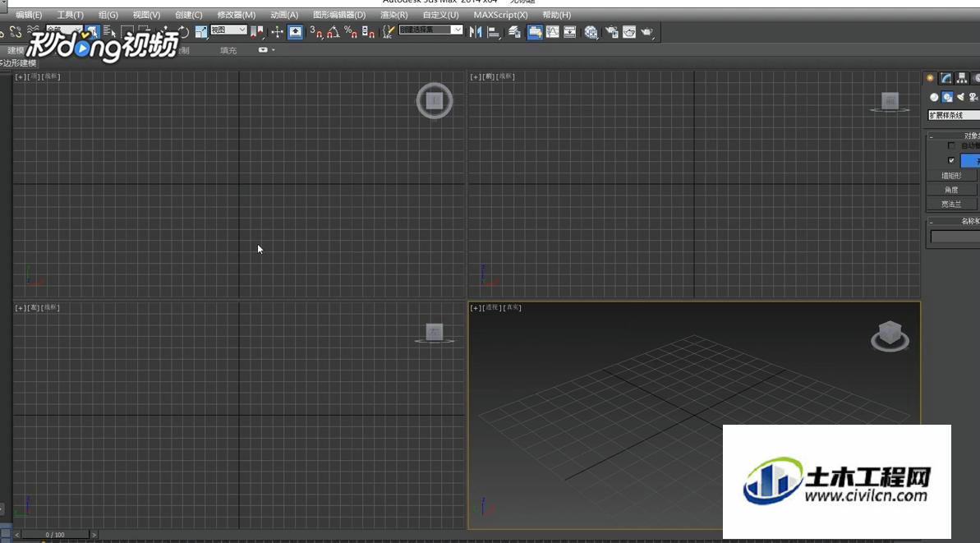Screen dimensions: 980x543
Task: Click the Use Pivot Point Center icon
Action: [x=257, y=32]
